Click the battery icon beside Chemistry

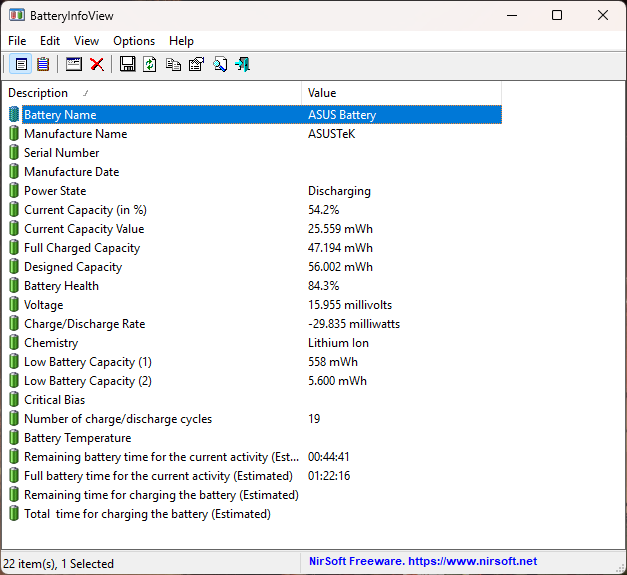point(14,342)
